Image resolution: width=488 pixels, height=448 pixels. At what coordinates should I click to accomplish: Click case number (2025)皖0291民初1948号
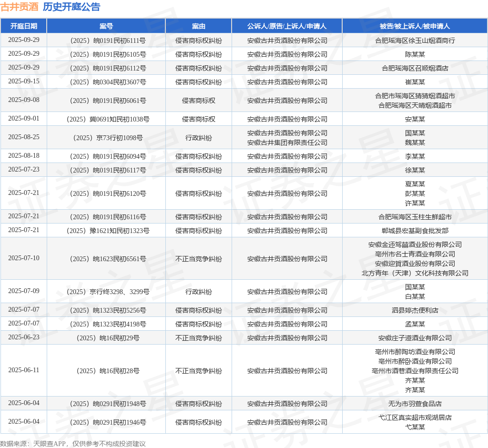pos(108,404)
